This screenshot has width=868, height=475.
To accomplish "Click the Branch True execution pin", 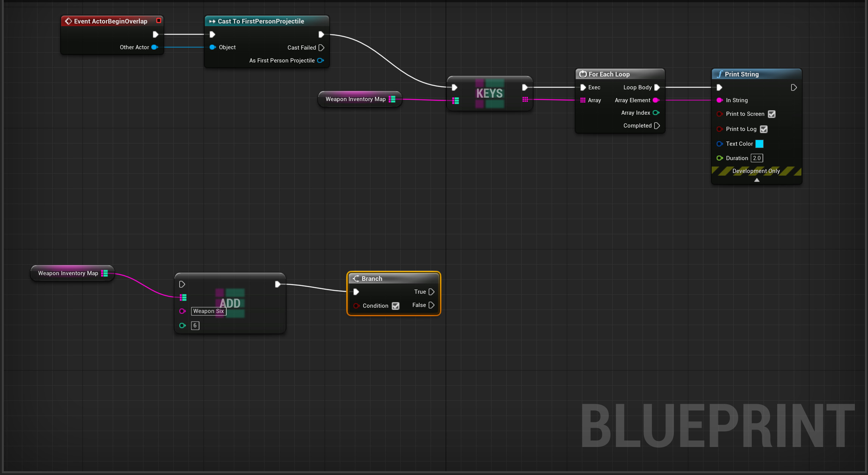I will pos(431,292).
